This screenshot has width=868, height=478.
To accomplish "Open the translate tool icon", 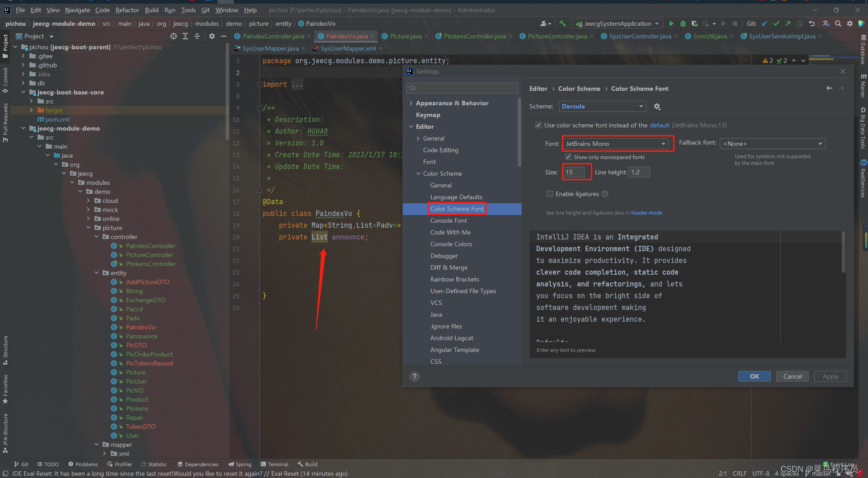I will point(826,23).
